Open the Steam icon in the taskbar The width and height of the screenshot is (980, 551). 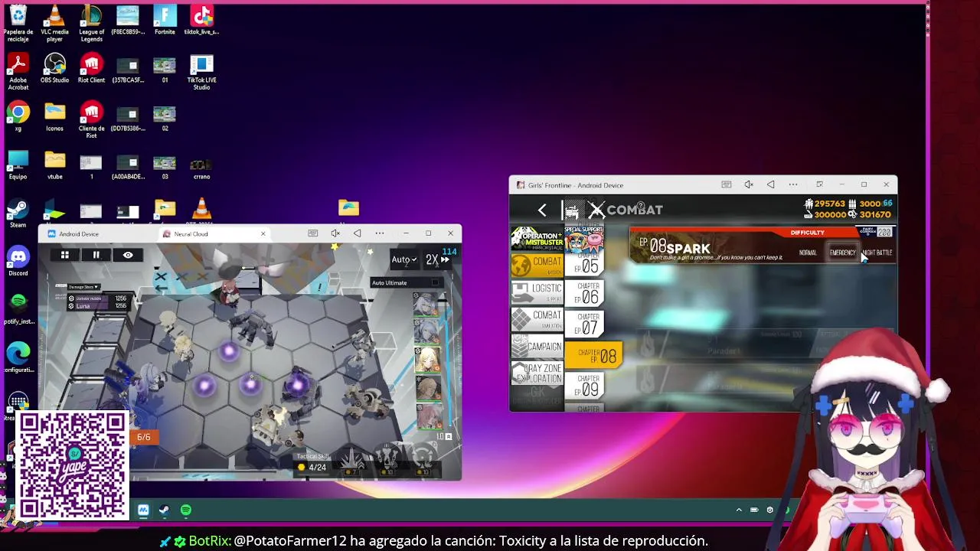(x=164, y=510)
